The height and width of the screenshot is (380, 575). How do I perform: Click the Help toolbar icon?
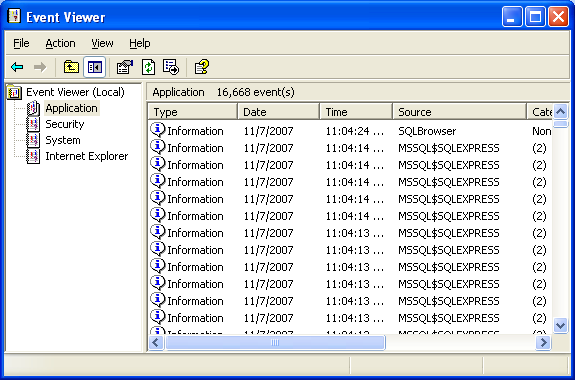(202, 67)
